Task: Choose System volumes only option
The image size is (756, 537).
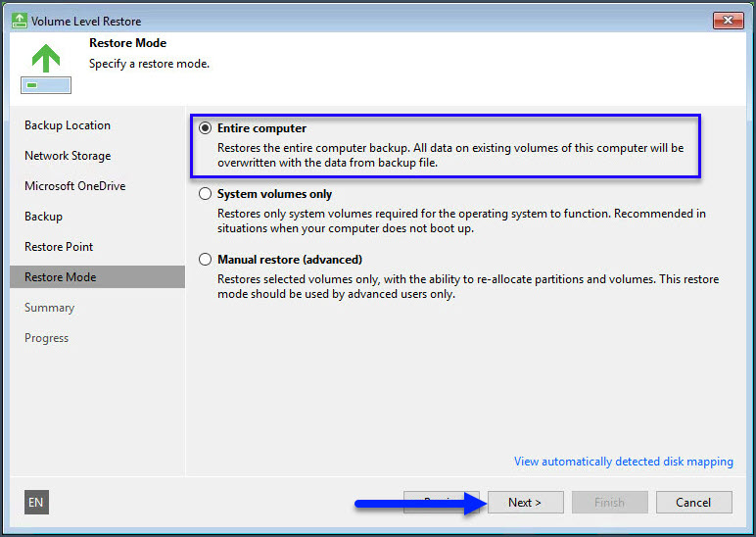Action: tap(205, 194)
